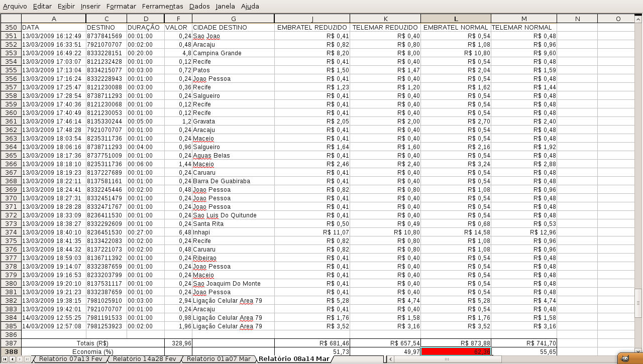This screenshot has height=364, width=643.
Task: Select column J header
Action: click(312, 19)
